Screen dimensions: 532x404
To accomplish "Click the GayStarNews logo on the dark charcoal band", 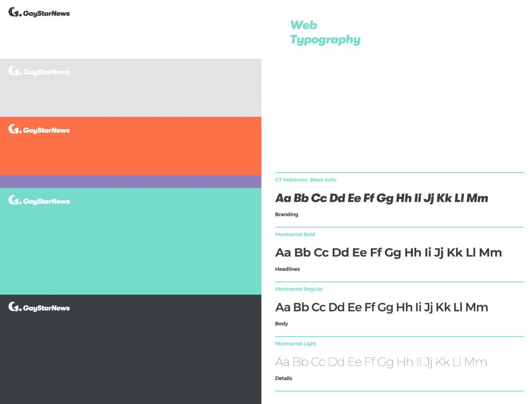I will [x=39, y=307].
